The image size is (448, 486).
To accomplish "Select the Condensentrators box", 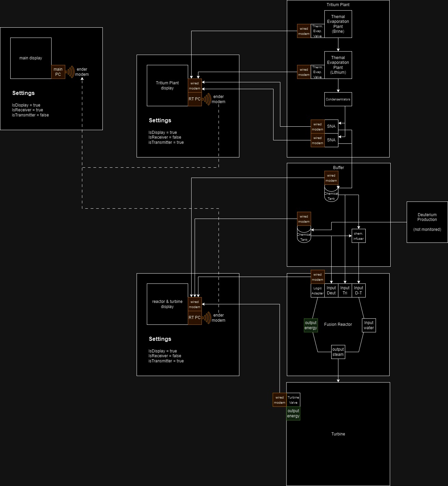I will pos(338,99).
